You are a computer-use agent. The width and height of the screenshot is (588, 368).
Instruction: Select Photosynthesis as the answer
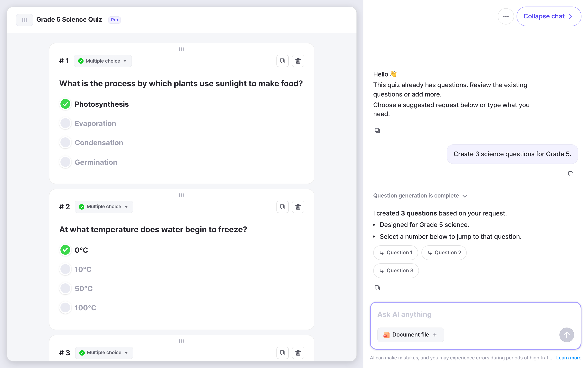pos(65,104)
